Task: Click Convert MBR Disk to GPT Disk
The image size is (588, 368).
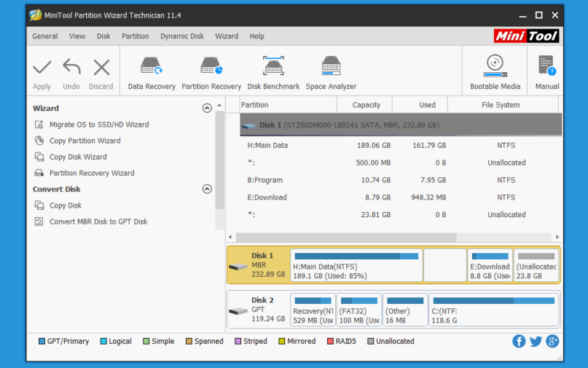Action: tap(98, 222)
